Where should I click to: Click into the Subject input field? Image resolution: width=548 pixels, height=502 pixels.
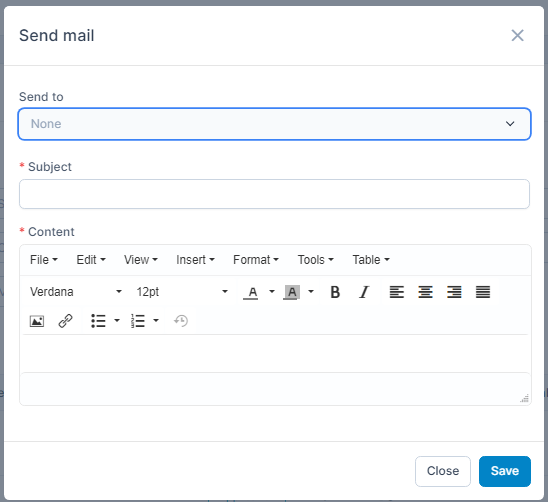tap(274, 194)
